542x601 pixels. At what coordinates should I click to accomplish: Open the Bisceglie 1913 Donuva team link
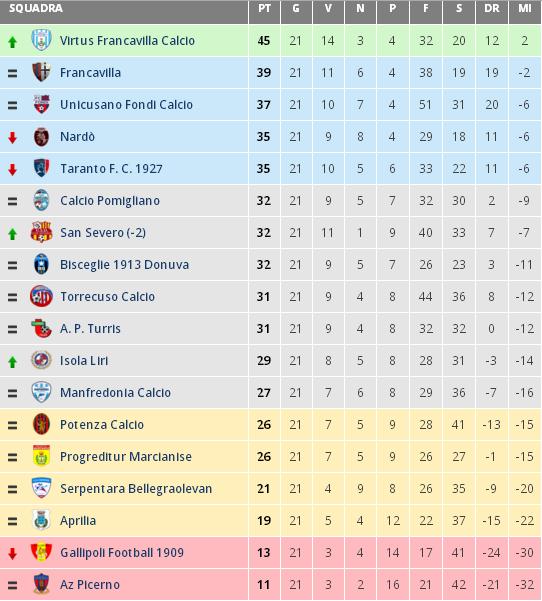click(x=125, y=264)
